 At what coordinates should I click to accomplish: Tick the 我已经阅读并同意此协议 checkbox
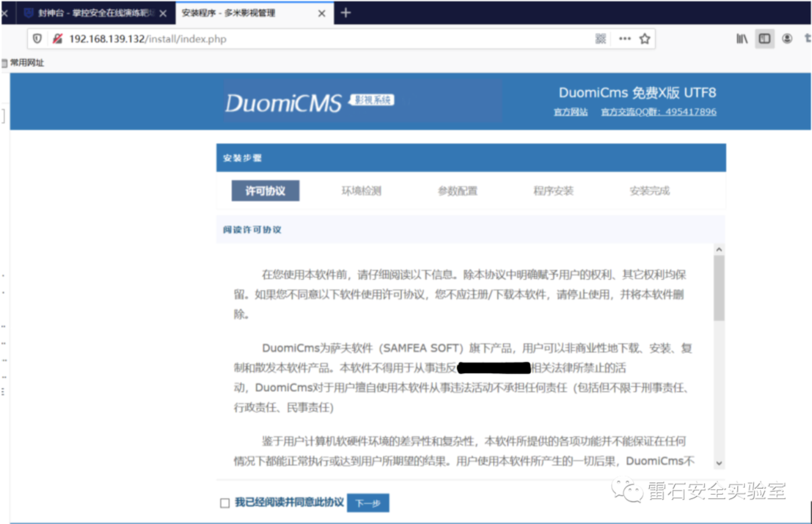224,503
